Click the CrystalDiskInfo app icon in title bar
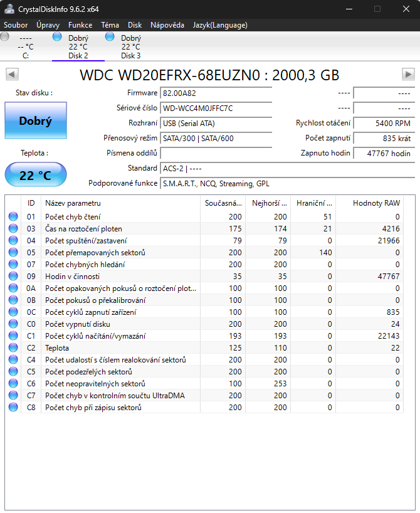The width and height of the screenshot is (420, 513). (x=9, y=9)
